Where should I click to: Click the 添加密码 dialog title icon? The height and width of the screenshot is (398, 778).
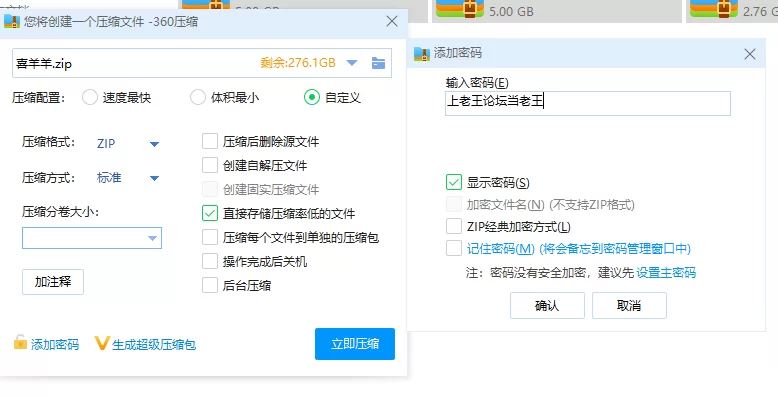pos(422,54)
